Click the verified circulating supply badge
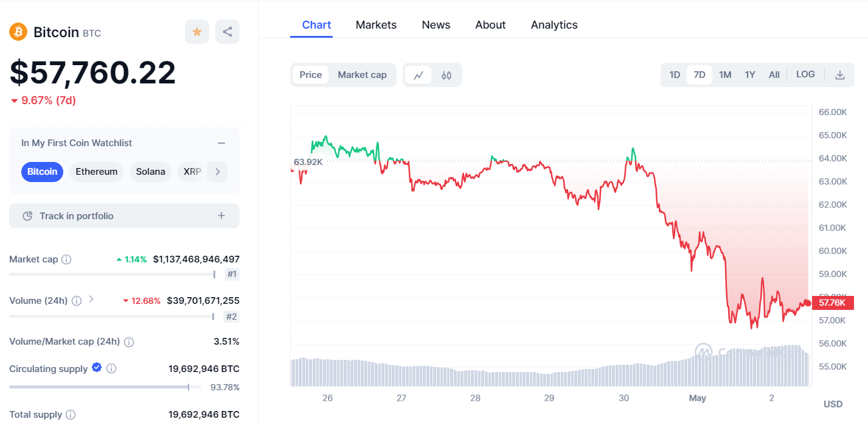Viewport: 868px width, 425px height. click(x=97, y=367)
